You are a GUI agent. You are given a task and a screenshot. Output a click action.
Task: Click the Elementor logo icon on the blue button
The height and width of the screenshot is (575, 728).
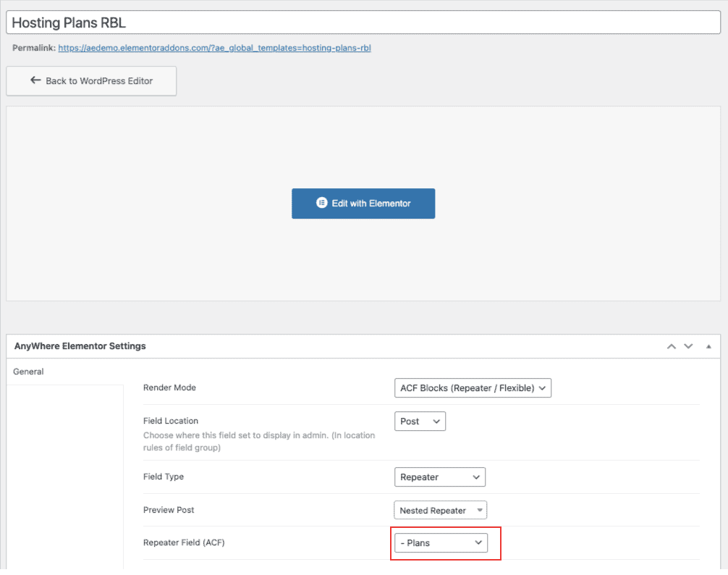coord(322,203)
